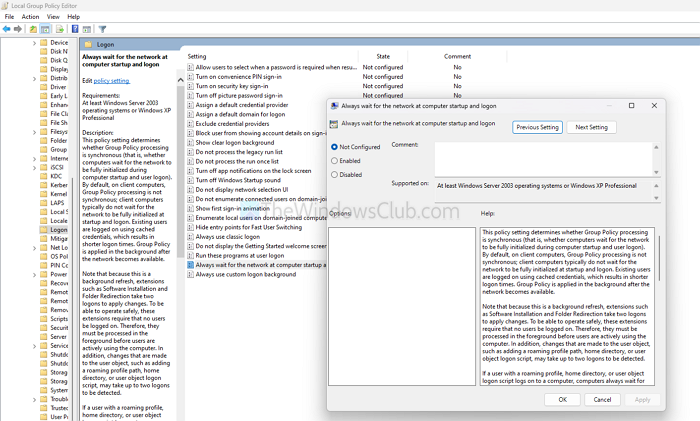Toggle Show/Hide Action Pane toolbar icon
This screenshot has width=700, height=421.
point(87,29)
